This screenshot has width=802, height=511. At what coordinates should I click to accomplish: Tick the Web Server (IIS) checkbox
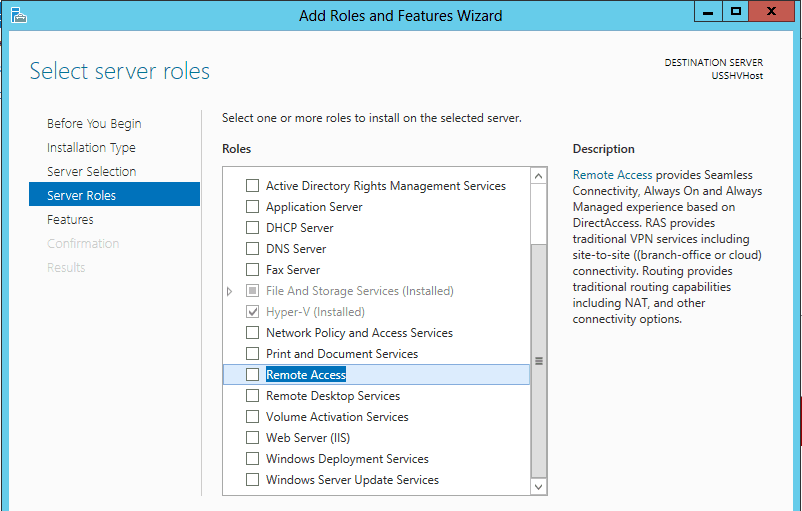[x=252, y=437]
